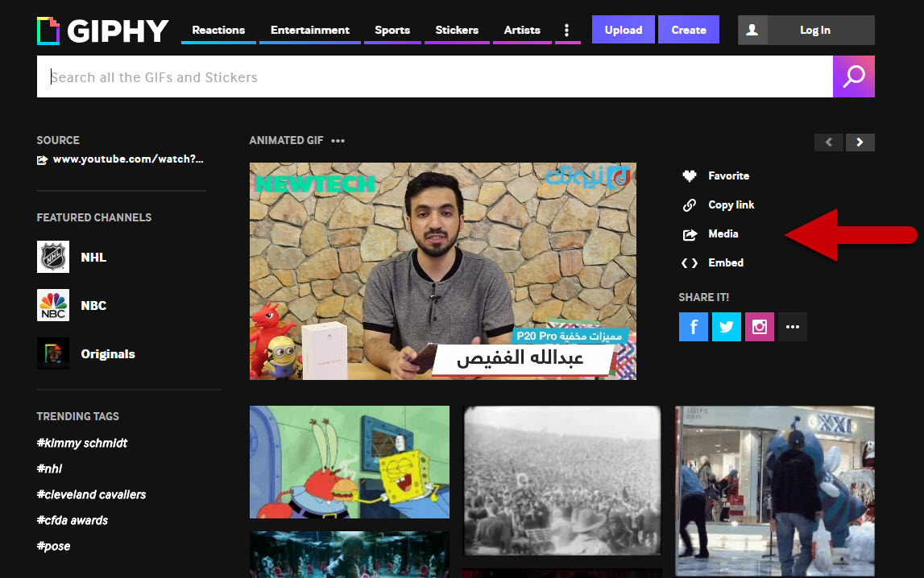The width and height of the screenshot is (924, 578).
Task: Click the user profile avatar icon
Action: click(x=752, y=30)
